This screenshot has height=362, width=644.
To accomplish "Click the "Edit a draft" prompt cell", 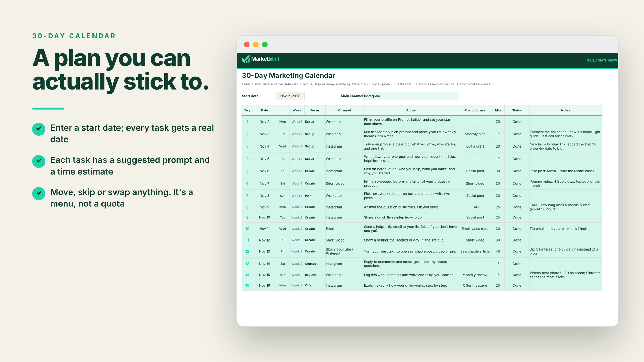I will tap(475, 146).
